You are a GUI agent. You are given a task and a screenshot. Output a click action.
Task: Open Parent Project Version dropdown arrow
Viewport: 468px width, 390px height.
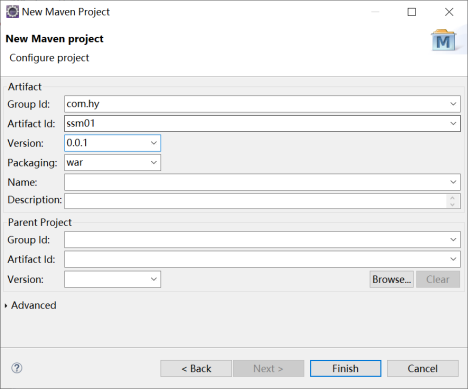(154, 279)
